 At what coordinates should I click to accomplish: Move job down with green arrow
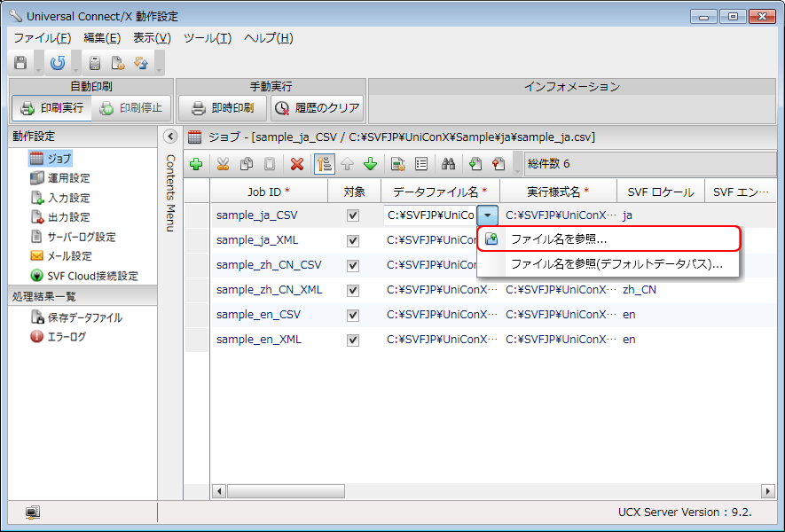click(x=370, y=164)
